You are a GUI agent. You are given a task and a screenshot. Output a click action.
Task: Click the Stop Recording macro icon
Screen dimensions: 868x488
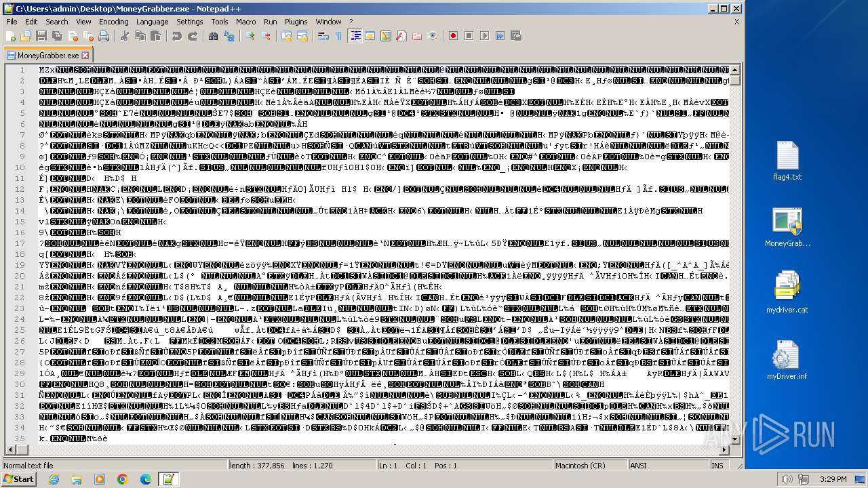[x=469, y=36]
